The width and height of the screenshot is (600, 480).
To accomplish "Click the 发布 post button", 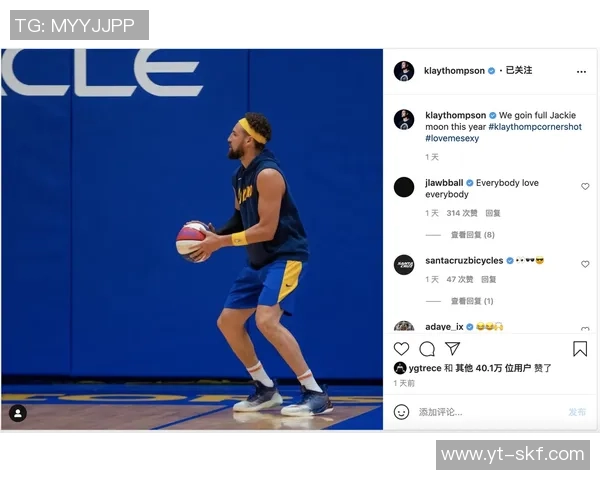I will [577, 412].
